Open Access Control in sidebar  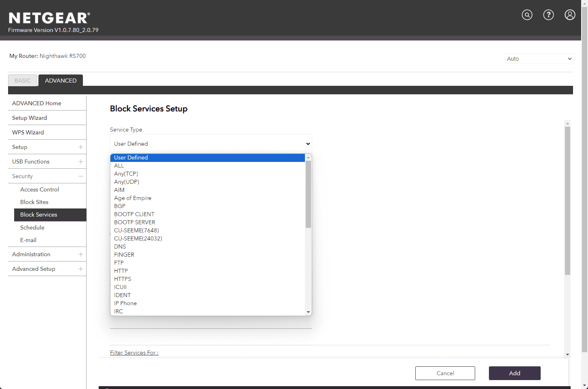(40, 189)
